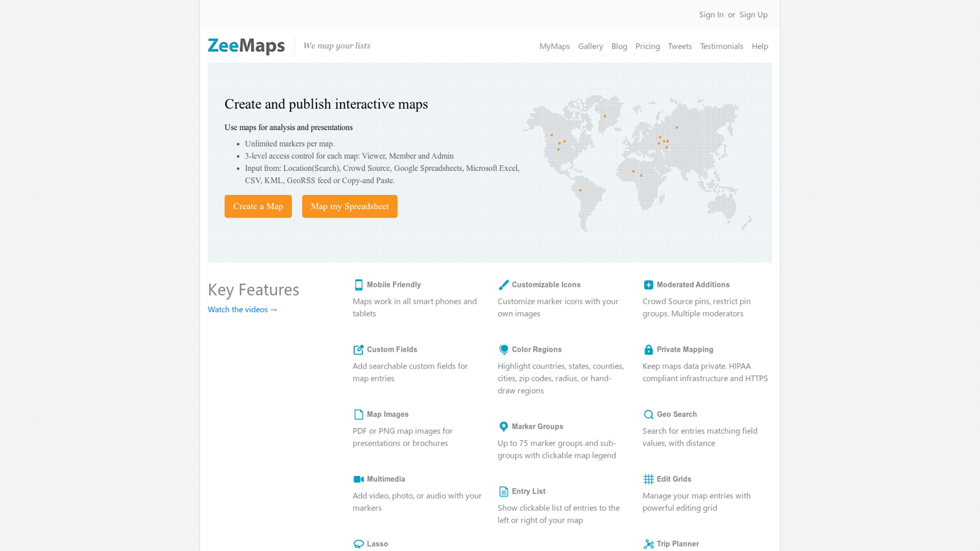Click the Create a Map button

(x=258, y=207)
